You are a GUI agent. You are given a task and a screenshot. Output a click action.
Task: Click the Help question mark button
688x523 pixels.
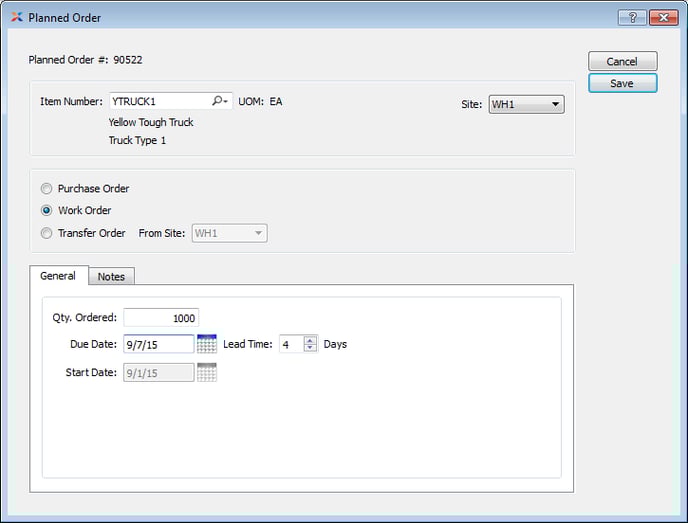click(631, 17)
